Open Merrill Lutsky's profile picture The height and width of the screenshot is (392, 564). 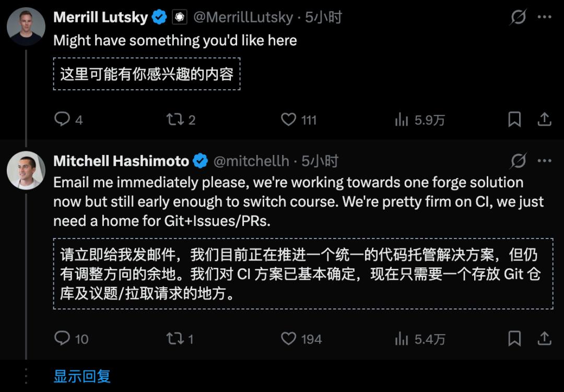pyautogui.click(x=26, y=26)
